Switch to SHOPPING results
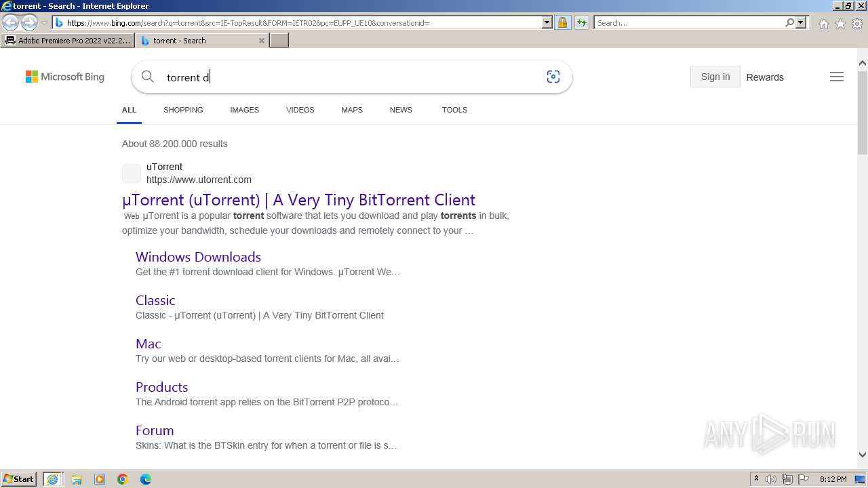This screenshot has width=868, height=488. pyautogui.click(x=183, y=110)
